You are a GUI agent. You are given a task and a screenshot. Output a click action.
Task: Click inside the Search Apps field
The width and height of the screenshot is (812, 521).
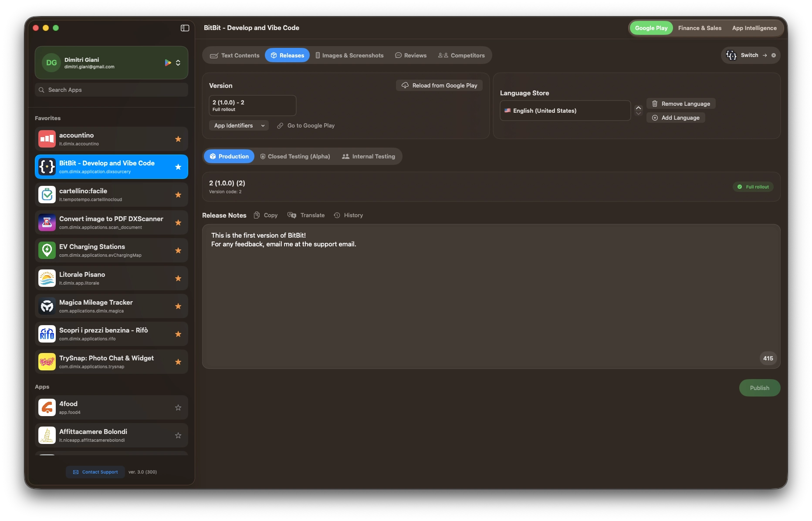point(111,90)
